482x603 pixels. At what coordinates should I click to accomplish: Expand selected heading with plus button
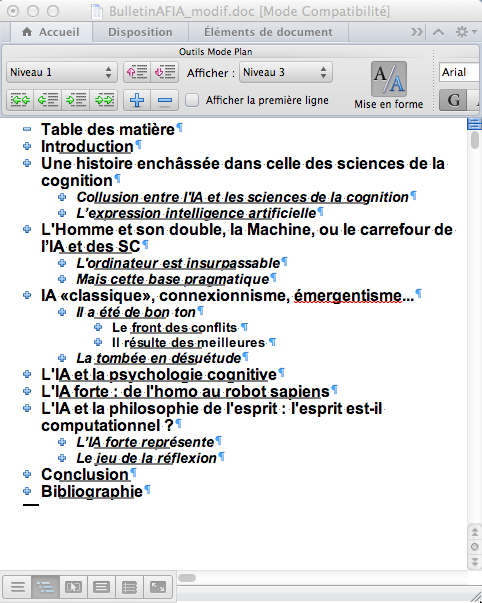[x=137, y=100]
